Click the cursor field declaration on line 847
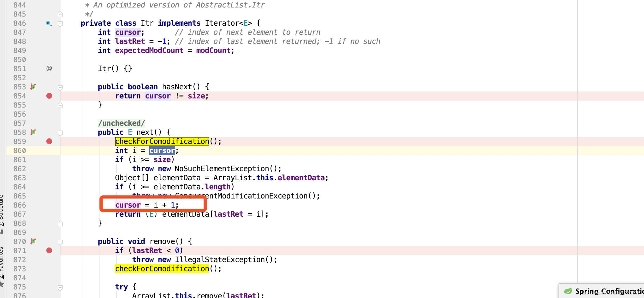 tap(128, 32)
